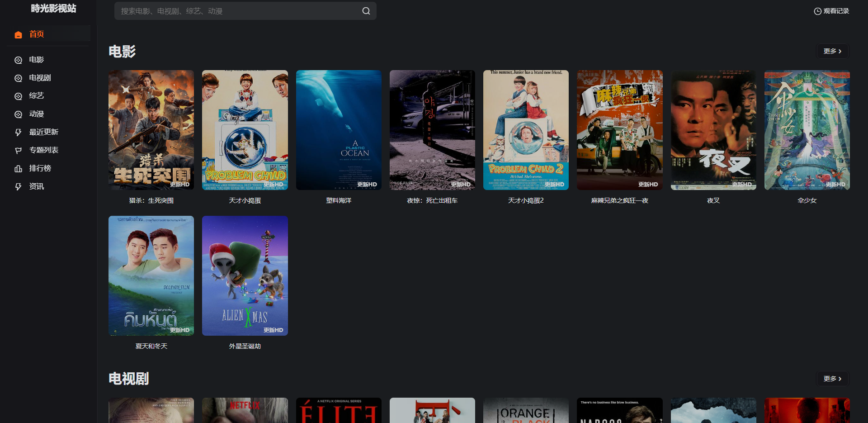
Task: Click the 专题列表 flag icon
Action: click(x=18, y=150)
